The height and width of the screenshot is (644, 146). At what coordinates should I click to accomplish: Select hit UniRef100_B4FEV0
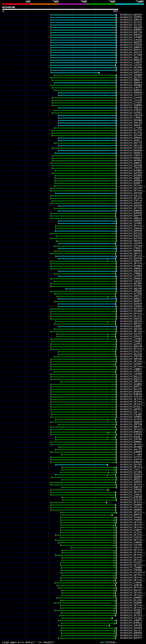point(131,72)
